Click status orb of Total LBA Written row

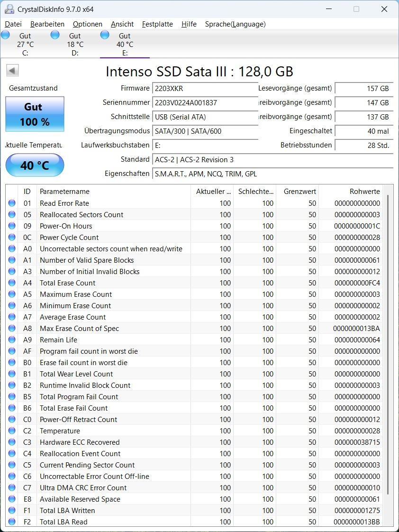(12, 510)
